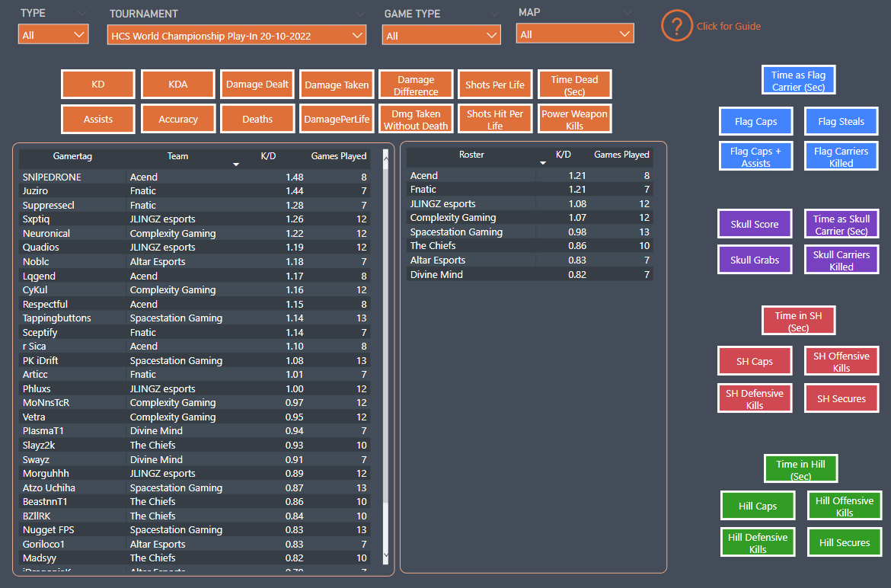Sort player table by Team column header
The width and height of the screenshot is (891, 588).
[x=177, y=156]
